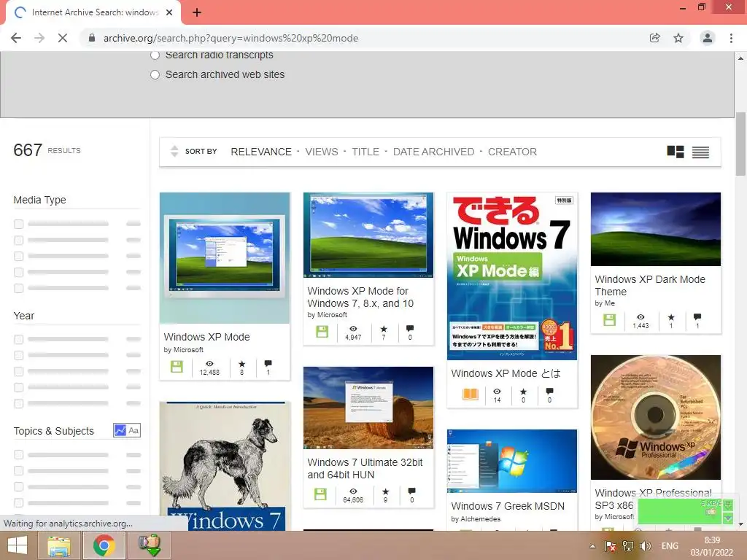This screenshot has width=747, height=560.
Task: Stop loading the page
Action: 63,38
